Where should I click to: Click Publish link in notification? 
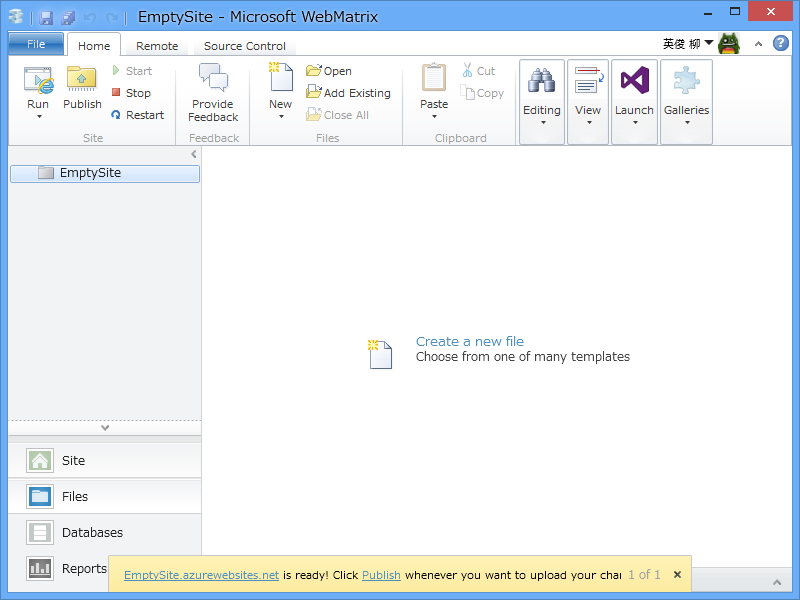tap(381, 575)
